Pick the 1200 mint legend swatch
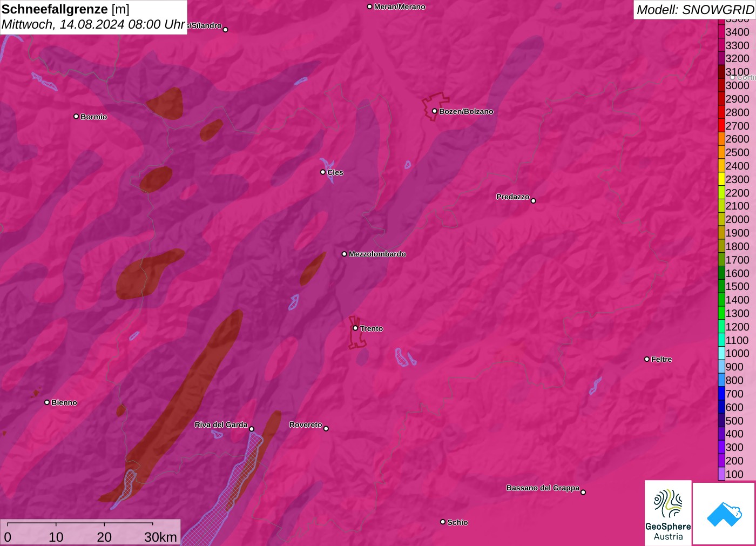The width and height of the screenshot is (756, 546). 721,326
